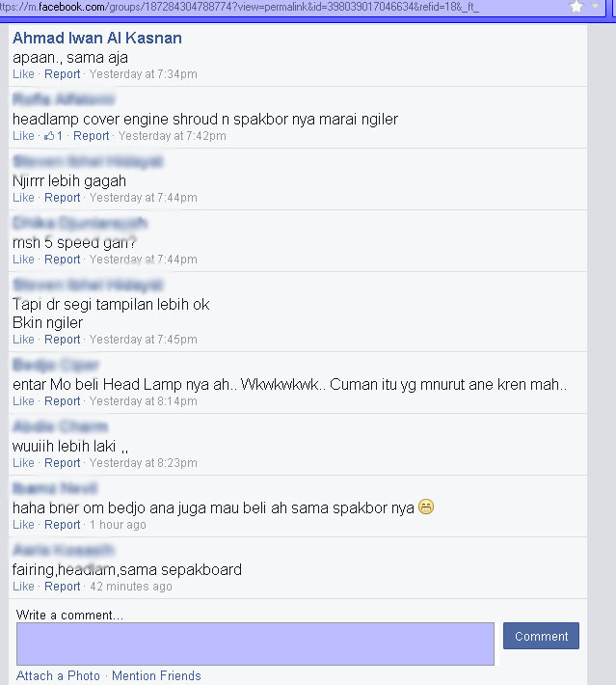Click inside the Write a comment box

point(255,644)
